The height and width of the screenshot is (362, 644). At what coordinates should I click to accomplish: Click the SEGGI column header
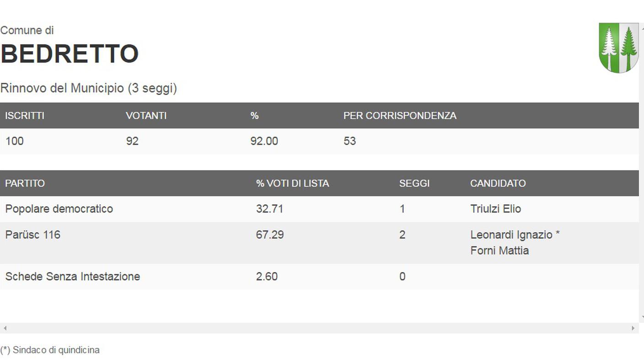tap(414, 183)
